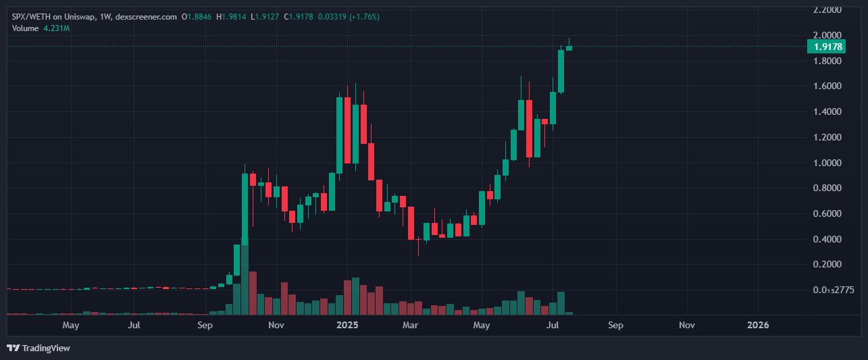This screenshot has height=360, width=868.
Task: Click the Volume 4.231M indicator label
Action: click(41, 28)
